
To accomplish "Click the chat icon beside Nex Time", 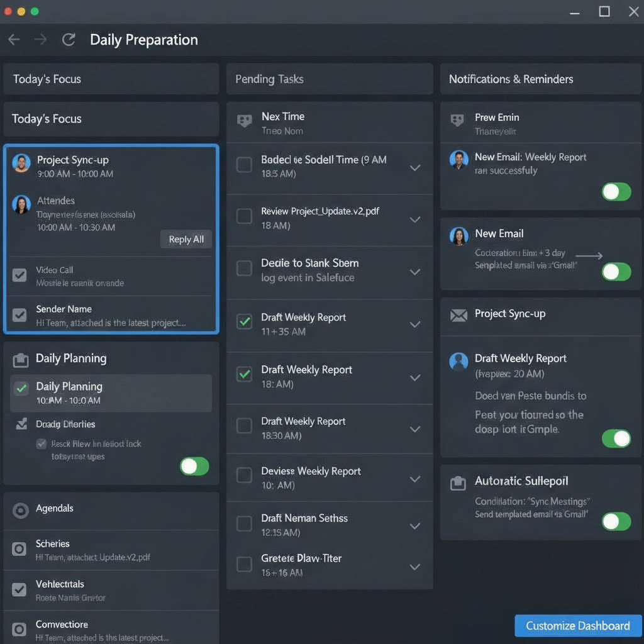I will click(244, 121).
